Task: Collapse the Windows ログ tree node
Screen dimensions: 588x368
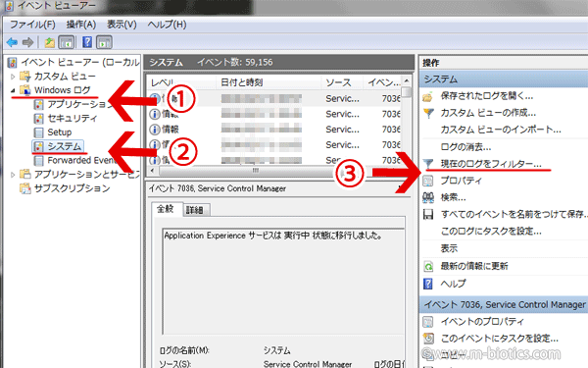Action: [x=13, y=90]
